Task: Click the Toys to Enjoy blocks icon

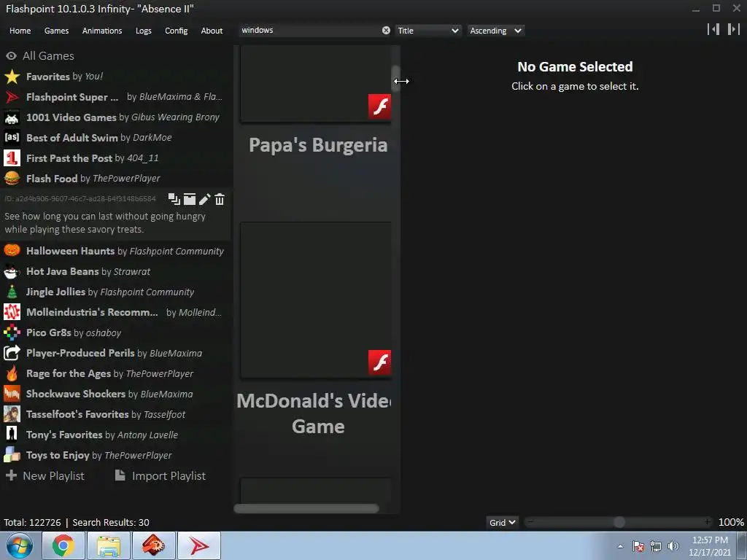Action: click(x=12, y=455)
